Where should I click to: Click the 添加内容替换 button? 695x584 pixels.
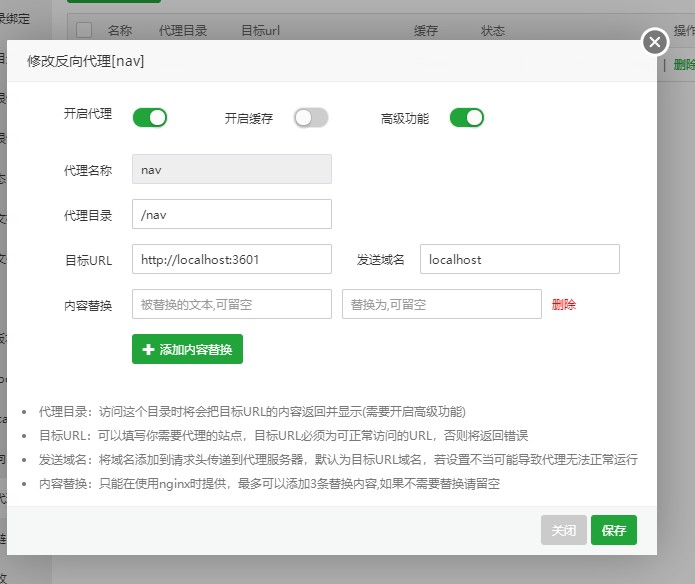pyautogui.click(x=187, y=349)
